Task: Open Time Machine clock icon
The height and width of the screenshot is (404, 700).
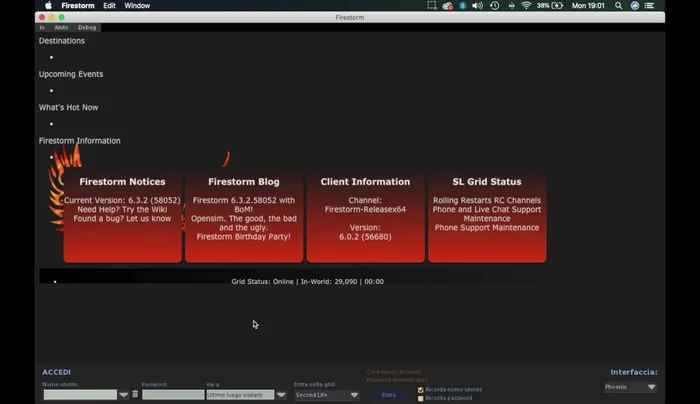Action: click(494, 6)
